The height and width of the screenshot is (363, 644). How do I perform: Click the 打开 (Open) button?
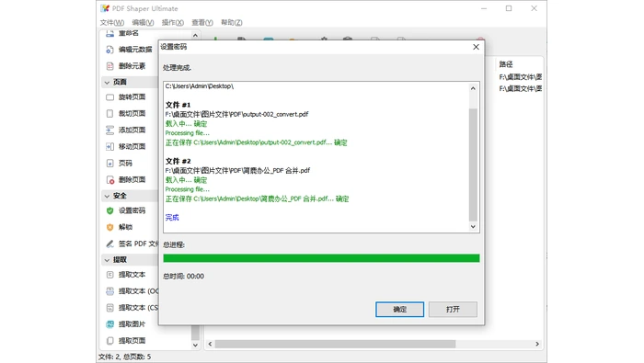453,310
